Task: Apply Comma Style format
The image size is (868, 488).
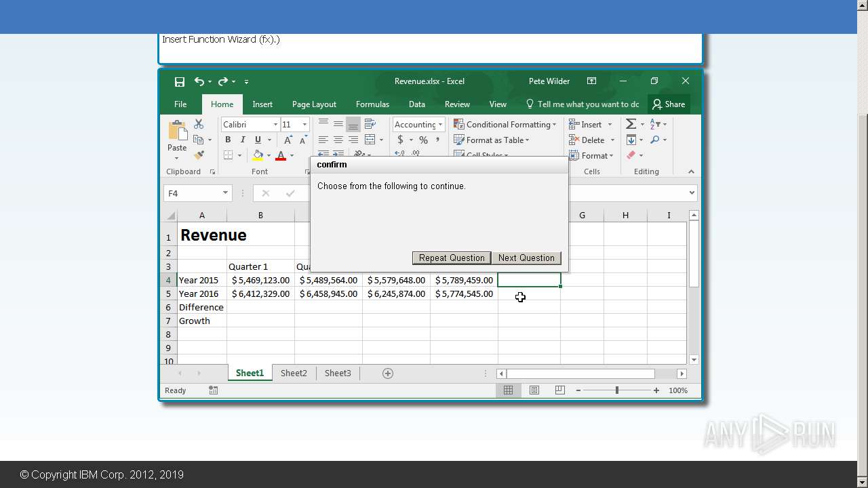Action: tap(438, 140)
